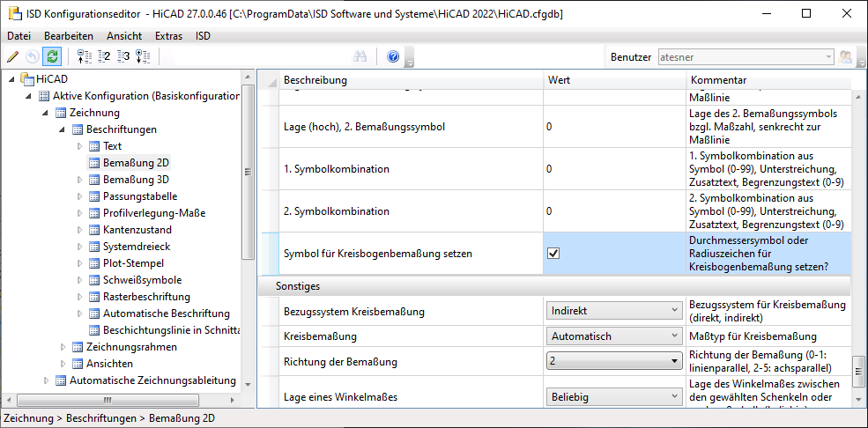Viewport: 868px width, 428px height.
Task: Click the green refresh toolbar icon
Action: (x=52, y=56)
